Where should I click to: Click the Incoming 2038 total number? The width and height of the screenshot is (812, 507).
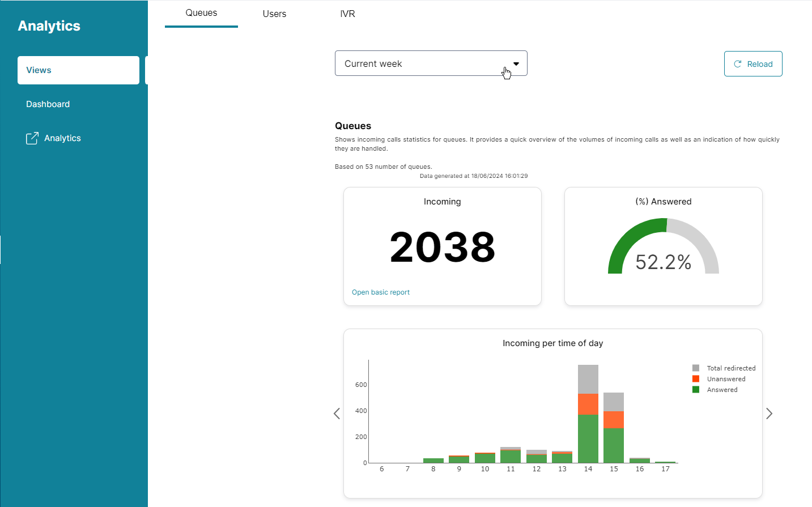(442, 248)
